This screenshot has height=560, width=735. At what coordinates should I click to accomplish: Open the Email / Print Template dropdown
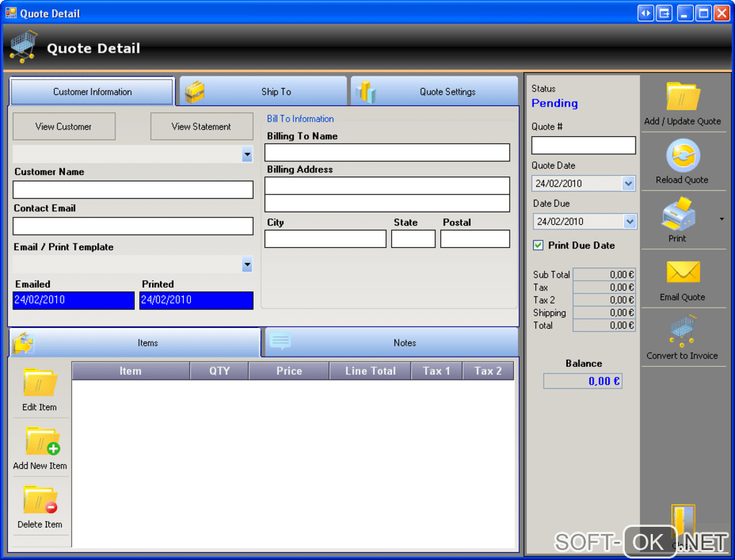(x=247, y=265)
